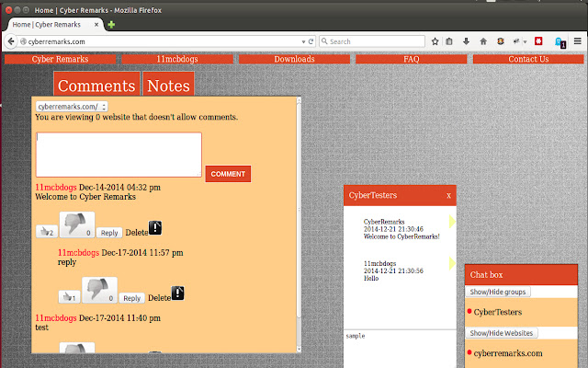Open the Firefox hamburger menu
This screenshot has width=588, height=368.
[577, 41]
